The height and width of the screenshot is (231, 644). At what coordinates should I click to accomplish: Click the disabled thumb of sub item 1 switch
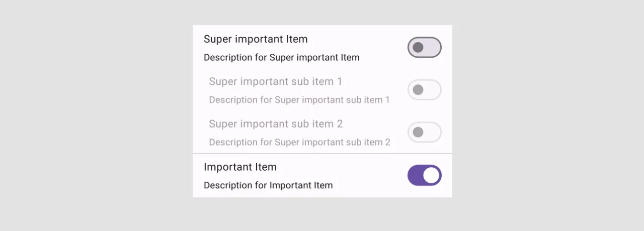(418, 90)
